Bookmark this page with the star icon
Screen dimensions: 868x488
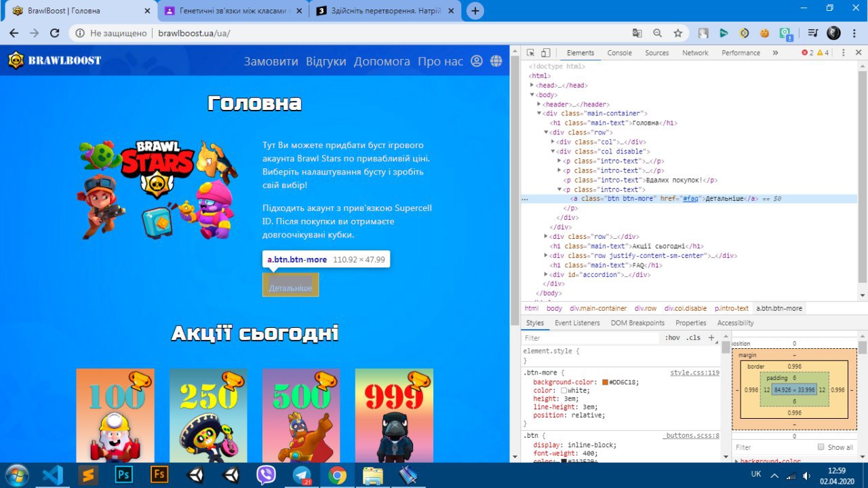click(677, 33)
